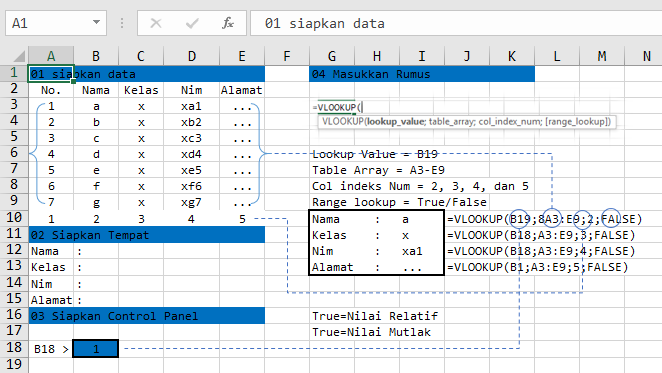
Task: Click the Enter checkmark formula bar icon
Action: 192,23
